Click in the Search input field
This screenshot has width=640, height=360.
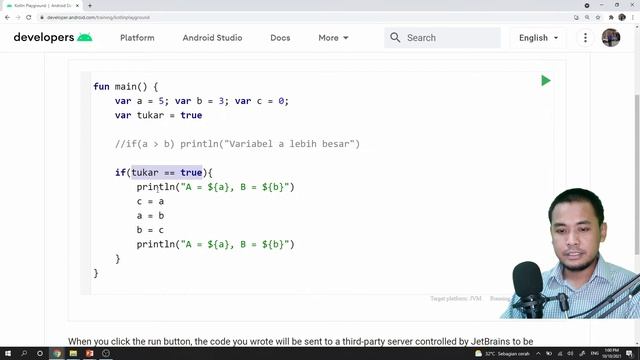tap(442, 38)
